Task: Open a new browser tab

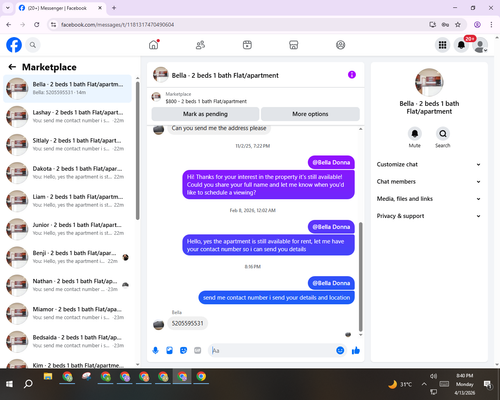Action: 114,8
